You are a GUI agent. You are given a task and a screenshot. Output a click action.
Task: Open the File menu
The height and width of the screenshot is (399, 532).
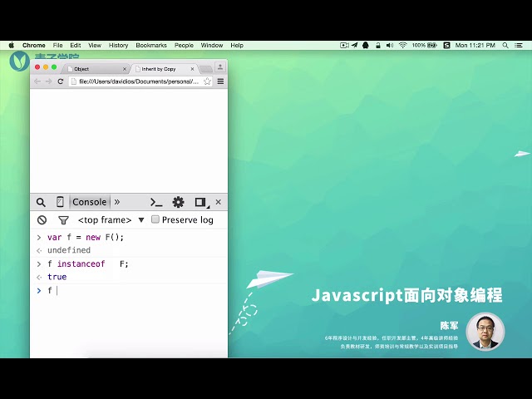click(57, 45)
